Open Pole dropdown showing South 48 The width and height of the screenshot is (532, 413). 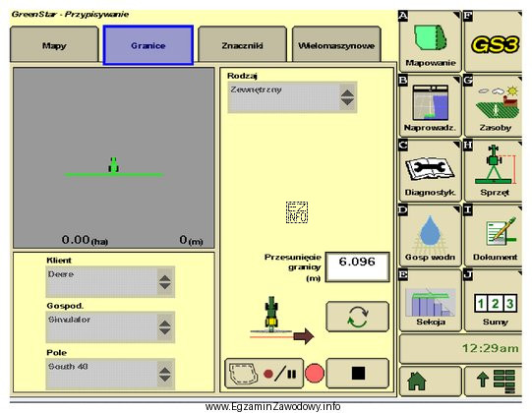[110, 374]
